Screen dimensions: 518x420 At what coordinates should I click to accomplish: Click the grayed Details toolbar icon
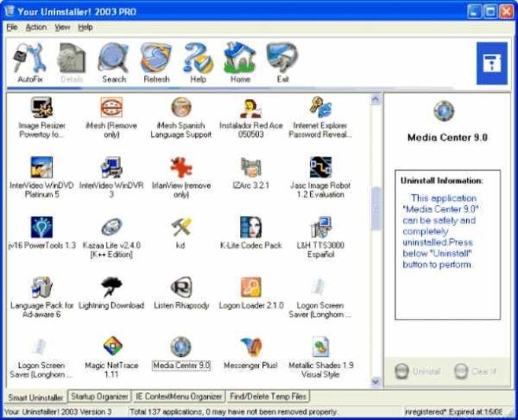coord(72,62)
